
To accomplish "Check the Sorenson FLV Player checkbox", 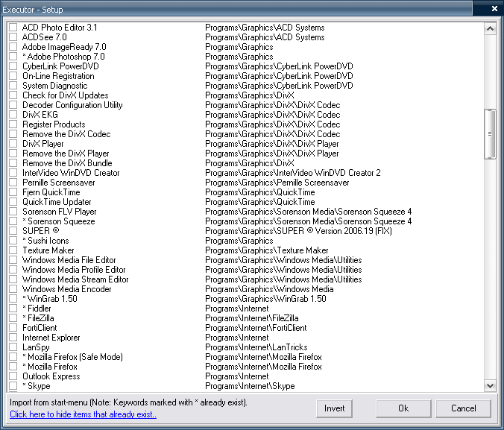I will (x=13, y=212).
